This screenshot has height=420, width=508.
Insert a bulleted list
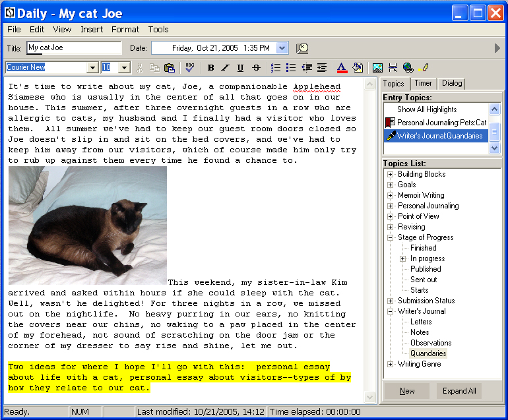pyautogui.click(x=291, y=67)
